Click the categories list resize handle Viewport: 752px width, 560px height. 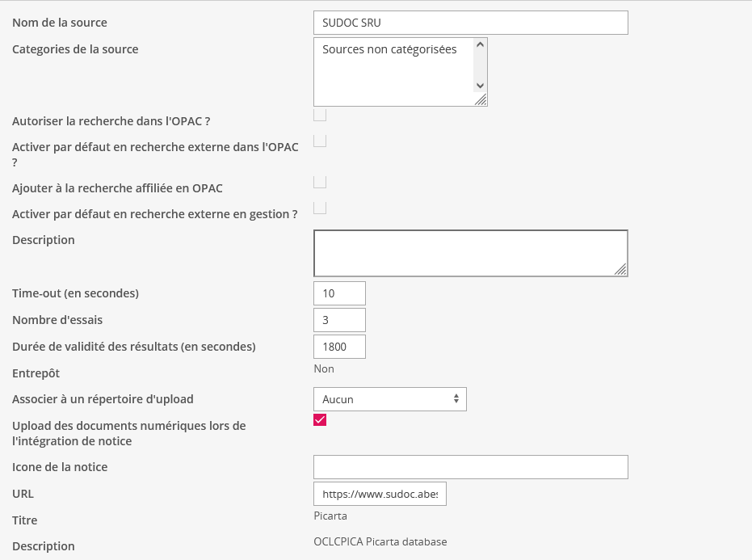coord(481,99)
